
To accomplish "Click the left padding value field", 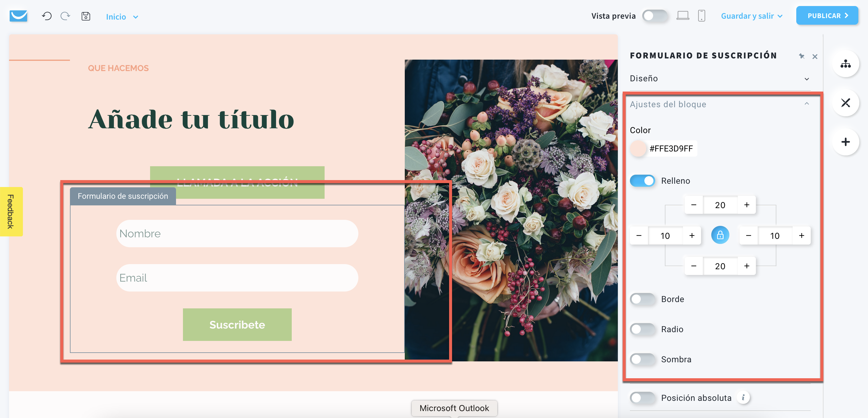I will point(665,236).
